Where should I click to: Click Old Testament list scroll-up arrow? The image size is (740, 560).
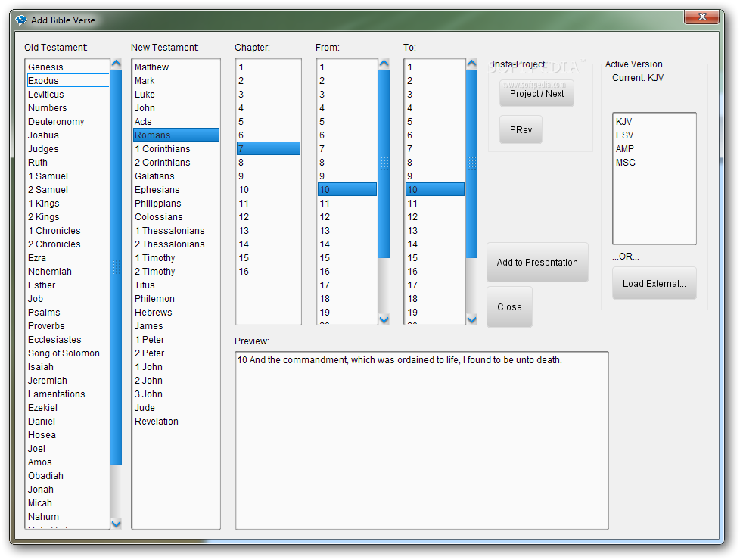116,64
